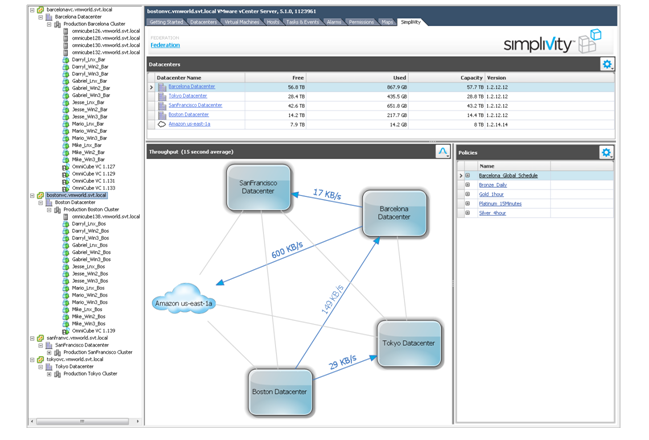Expand the Production SanFrancisco Cluster node
Screen dimensions: 649x440
coord(49,352)
